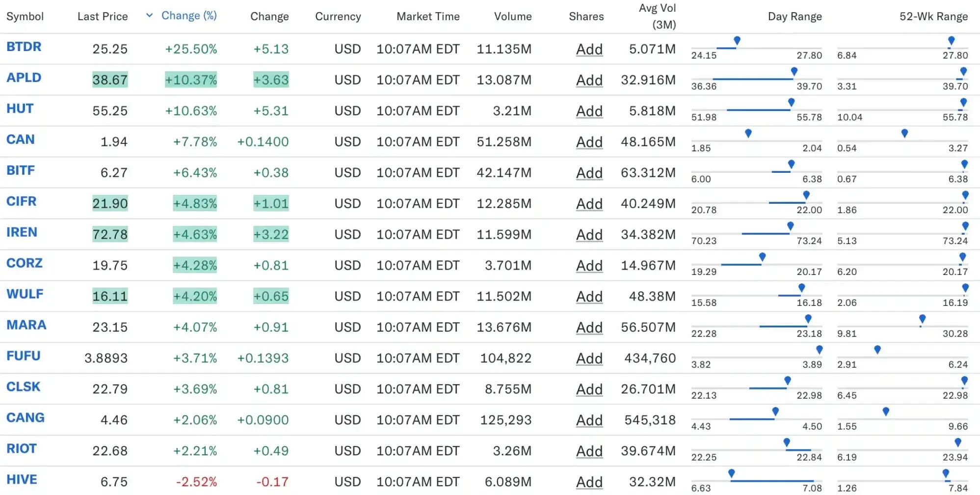This screenshot has height=495, width=980.
Task: Click HIVE day range marker pin
Action: click(731, 473)
